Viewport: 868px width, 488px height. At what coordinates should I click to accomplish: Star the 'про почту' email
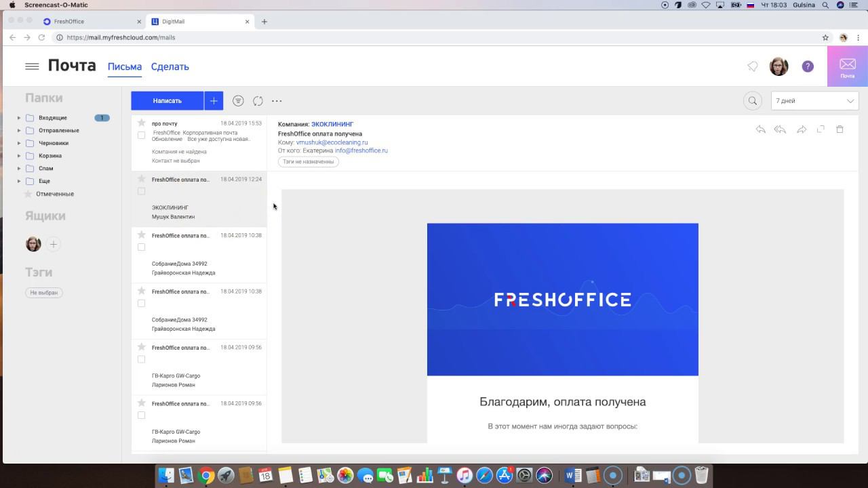coord(142,123)
